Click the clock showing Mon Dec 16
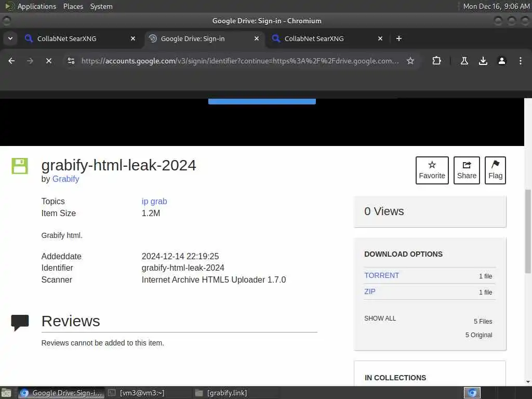This screenshot has width=532, height=399. [x=496, y=6]
